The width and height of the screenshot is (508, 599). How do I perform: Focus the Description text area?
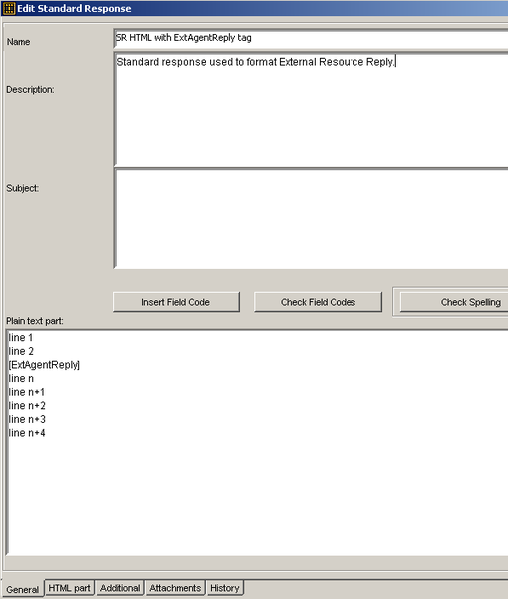pyautogui.click(x=311, y=110)
